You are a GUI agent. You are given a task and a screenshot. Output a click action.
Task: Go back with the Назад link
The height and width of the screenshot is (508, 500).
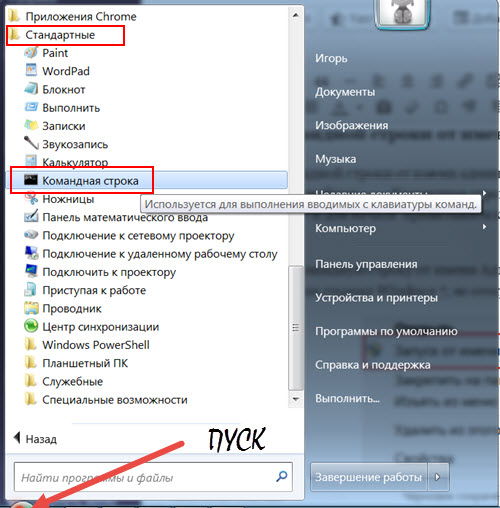(35, 439)
